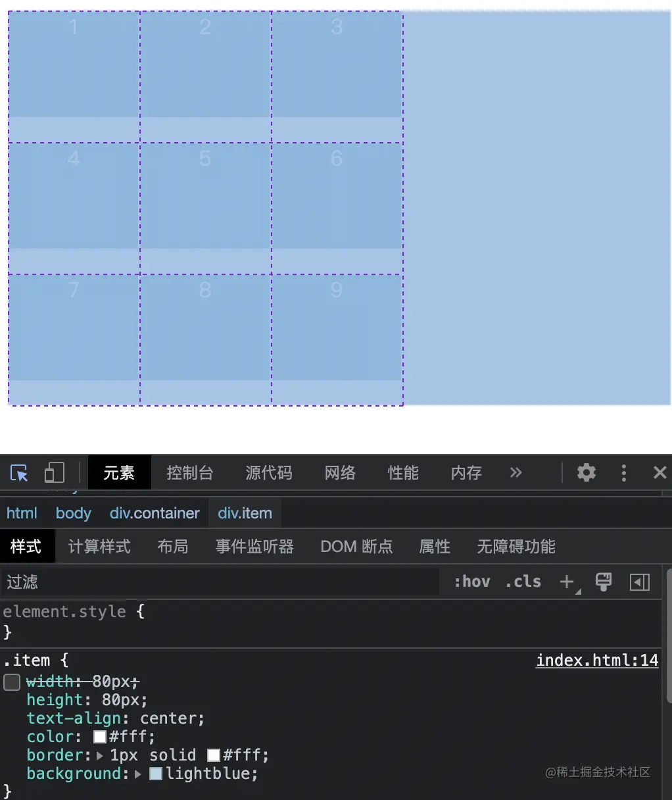The image size is (672, 800).
Task: Toggle the styles sidebar panel icon
Action: [639, 582]
